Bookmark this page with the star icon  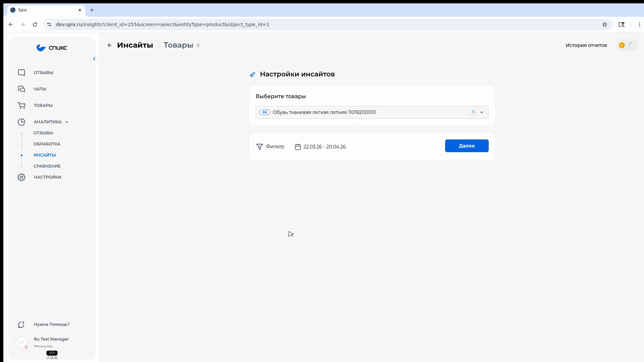point(604,24)
